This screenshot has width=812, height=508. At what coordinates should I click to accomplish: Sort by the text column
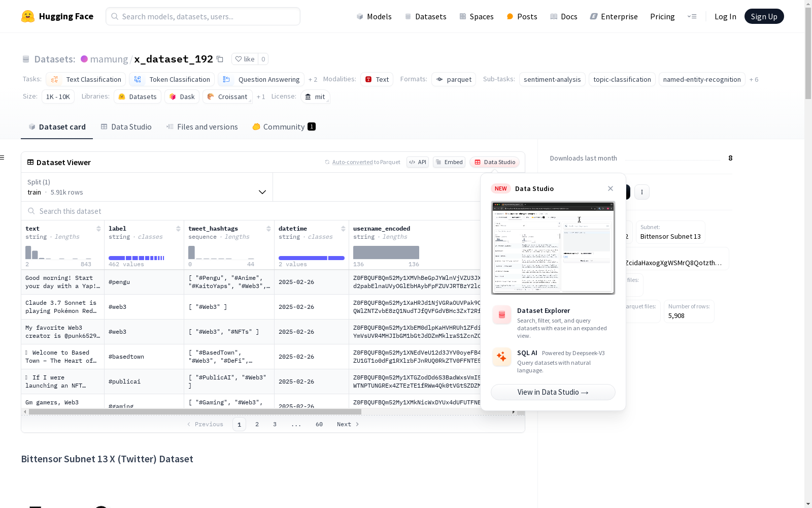[x=98, y=229]
